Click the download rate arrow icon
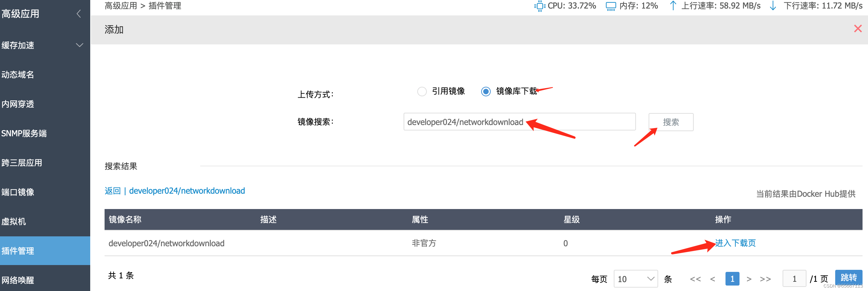This screenshot has width=868, height=291. (x=773, y=6)
